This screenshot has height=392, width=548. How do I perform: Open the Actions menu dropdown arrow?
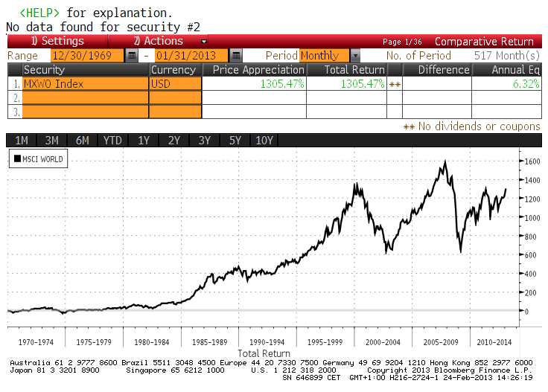tap(204, 42)
